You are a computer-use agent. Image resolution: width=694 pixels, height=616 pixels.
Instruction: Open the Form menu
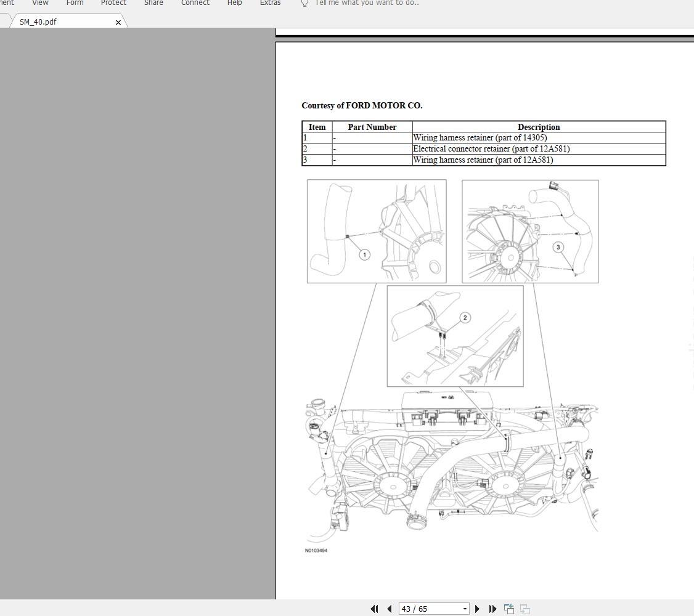[75, 2]
